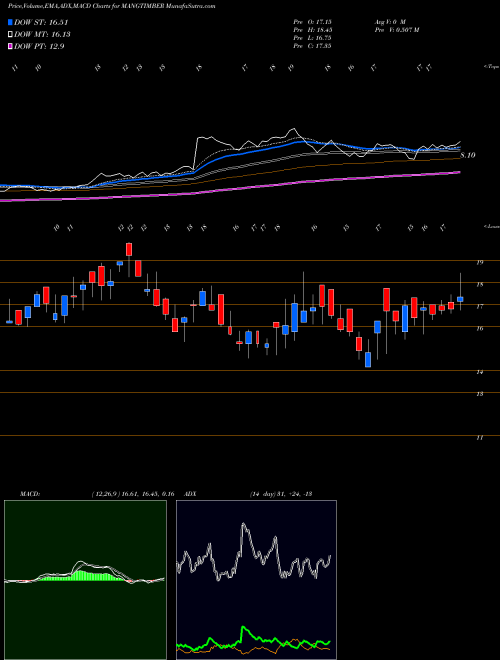Click the 'Pre H: 18.45' value
500x660 pixels.
coord(312,30)
